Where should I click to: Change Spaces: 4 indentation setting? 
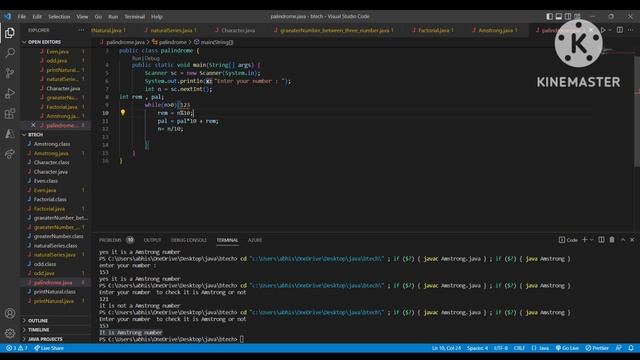coord(478,348)
